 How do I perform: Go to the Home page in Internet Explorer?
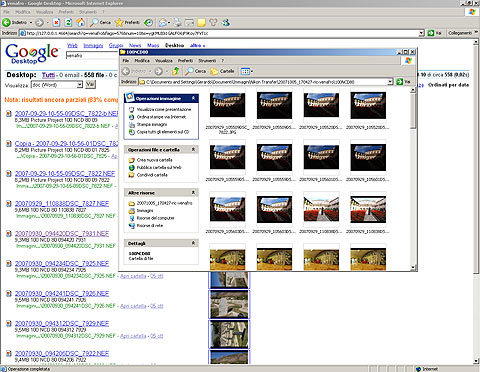(80, 23)
